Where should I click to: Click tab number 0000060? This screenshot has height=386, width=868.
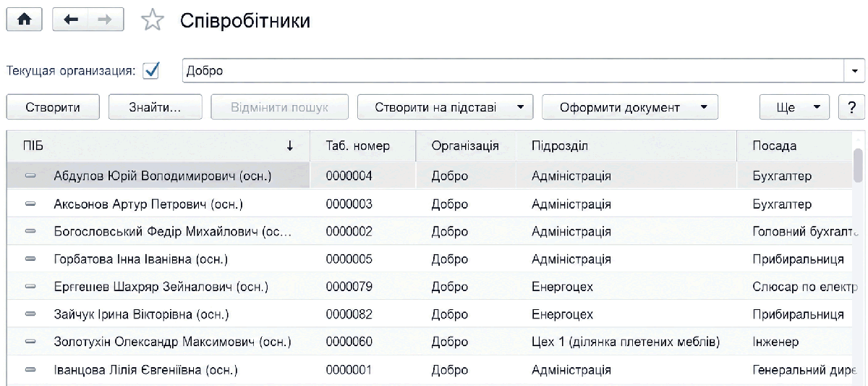tap(349, 343)
